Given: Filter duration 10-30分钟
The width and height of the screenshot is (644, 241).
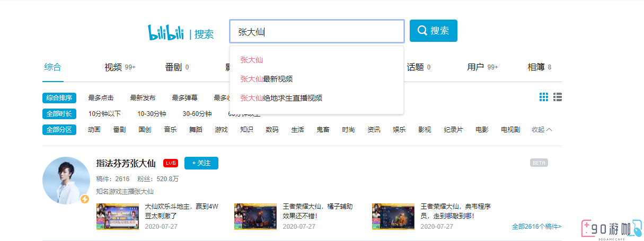Looking at the screenshot, I should point(152,114).
